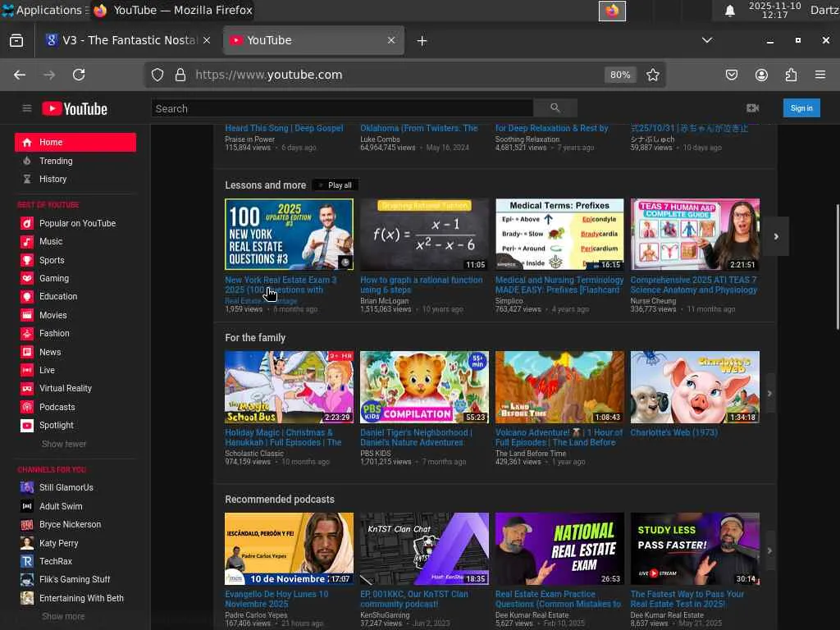Open the YouTube hamburger guide menu
Screen dimensions: 840x630
[x=27, y=109]
